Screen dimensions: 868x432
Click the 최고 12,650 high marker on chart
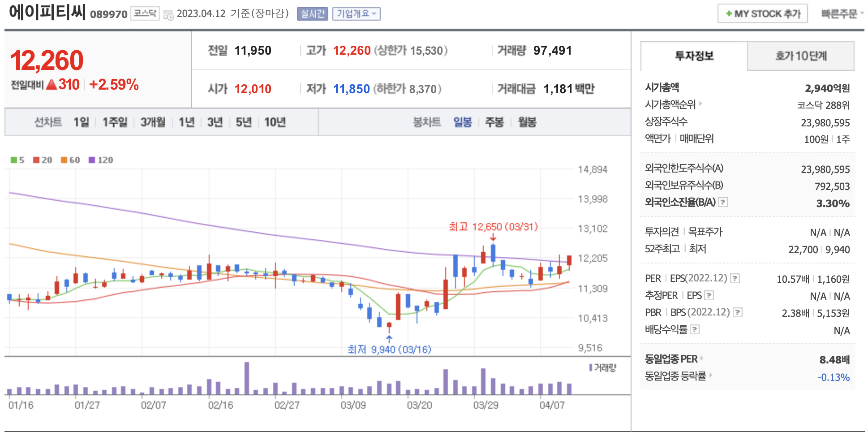pyautogui.click(x=493, y=227)
